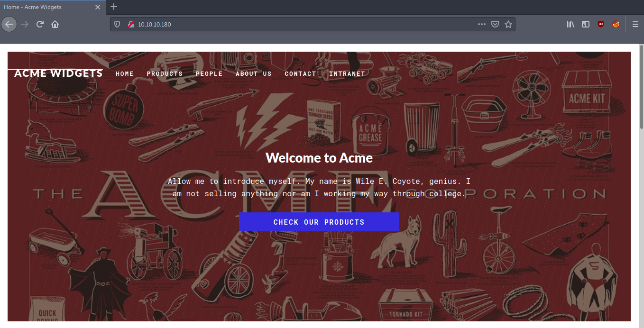
Task: Open the Firefox hamburger menu
Action: click(635, 24)
